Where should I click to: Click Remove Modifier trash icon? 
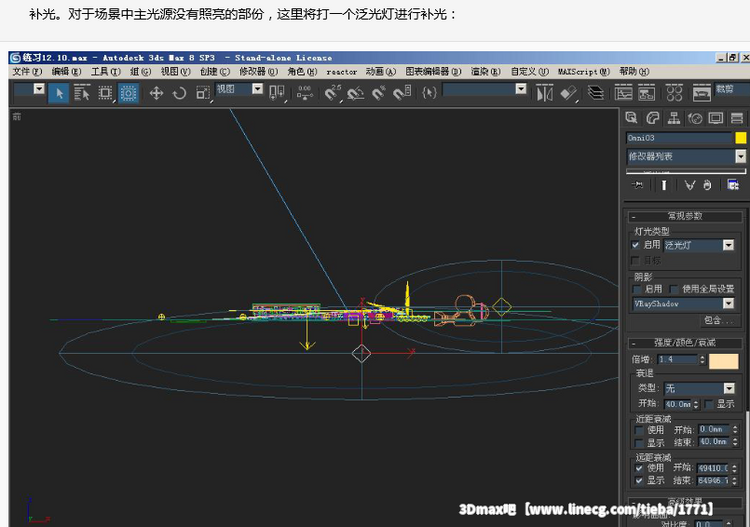coord(707,185)
